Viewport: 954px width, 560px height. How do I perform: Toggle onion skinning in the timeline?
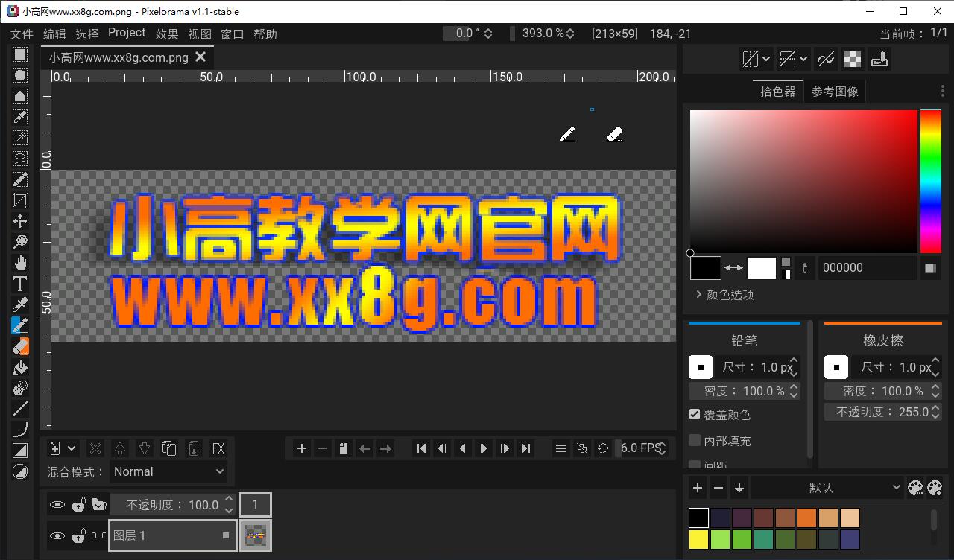pos(582,448)
